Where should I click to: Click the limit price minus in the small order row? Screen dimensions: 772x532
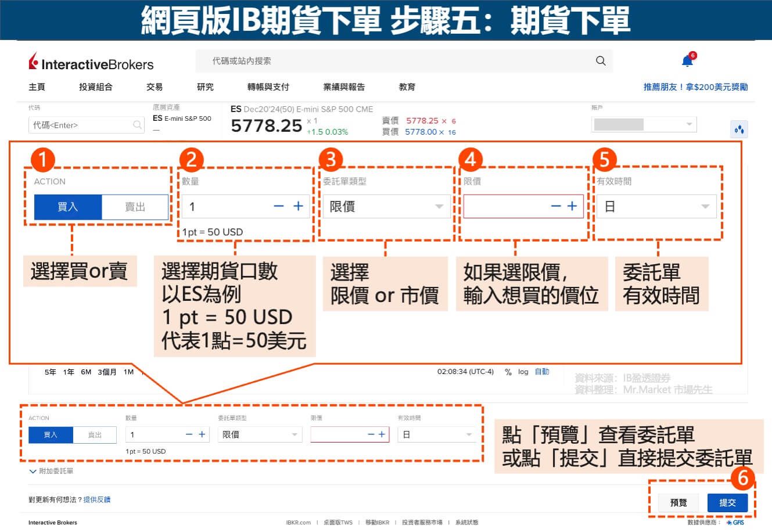371,434
